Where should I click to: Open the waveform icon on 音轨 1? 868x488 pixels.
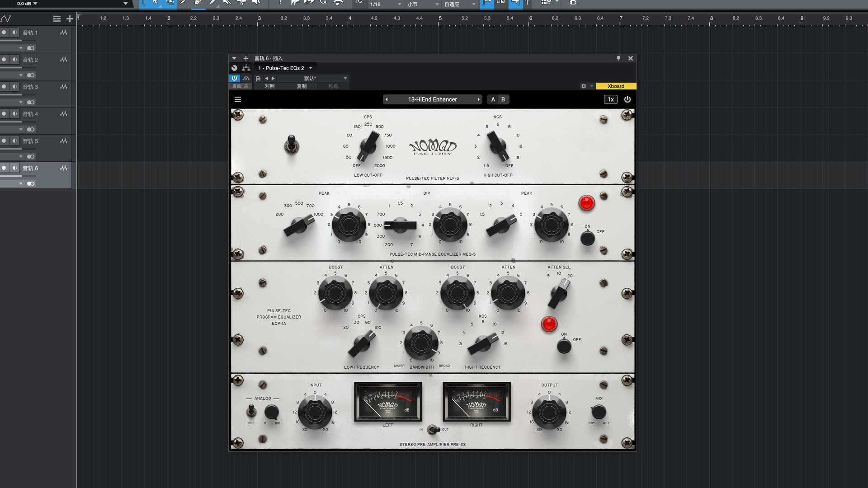[64, 33]
